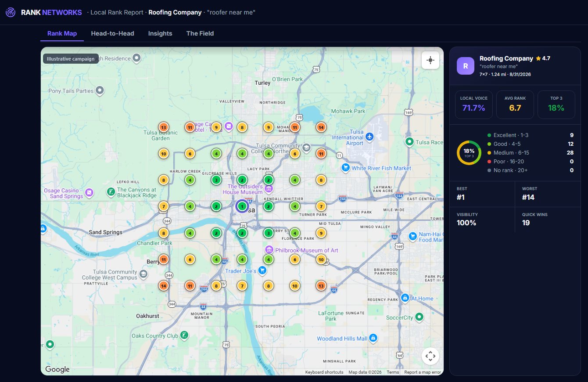Click the Oaks Country Club golf icon
Screen dimensions: 588x382
185,335
